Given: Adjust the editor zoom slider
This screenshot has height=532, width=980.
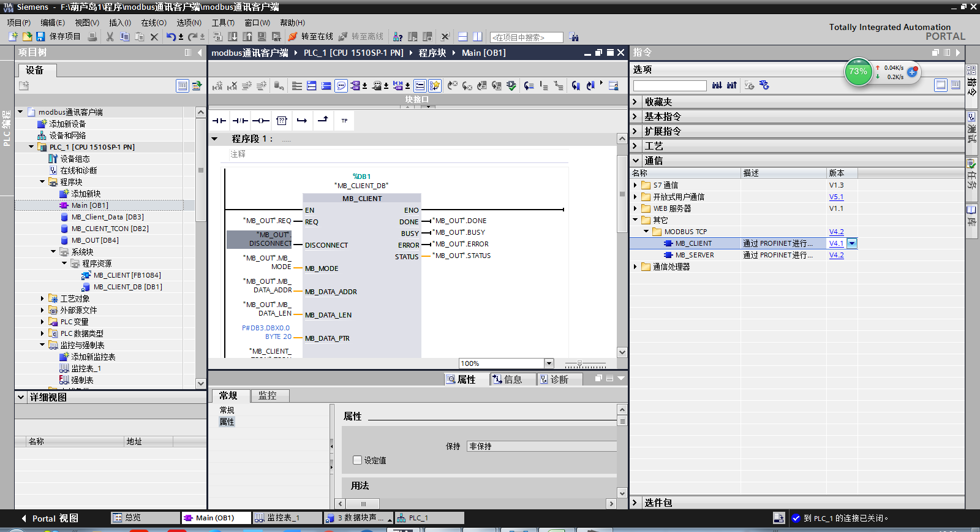Looking at the screenshot, I should pos(579,364).
